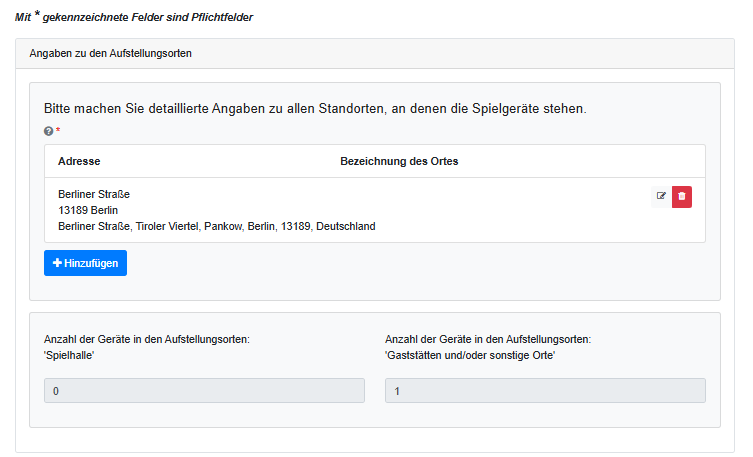Delete the Berliner Straße location entry
The image size is (753, 457).
[x=682, y=196]
